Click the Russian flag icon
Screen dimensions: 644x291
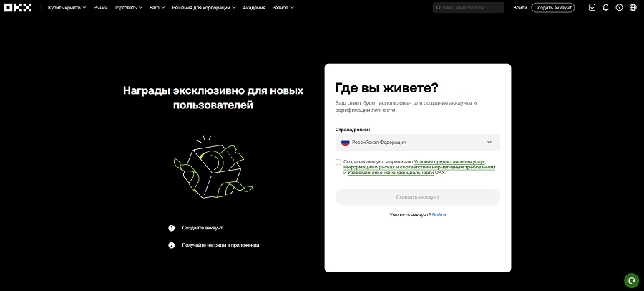coord(345,142)
